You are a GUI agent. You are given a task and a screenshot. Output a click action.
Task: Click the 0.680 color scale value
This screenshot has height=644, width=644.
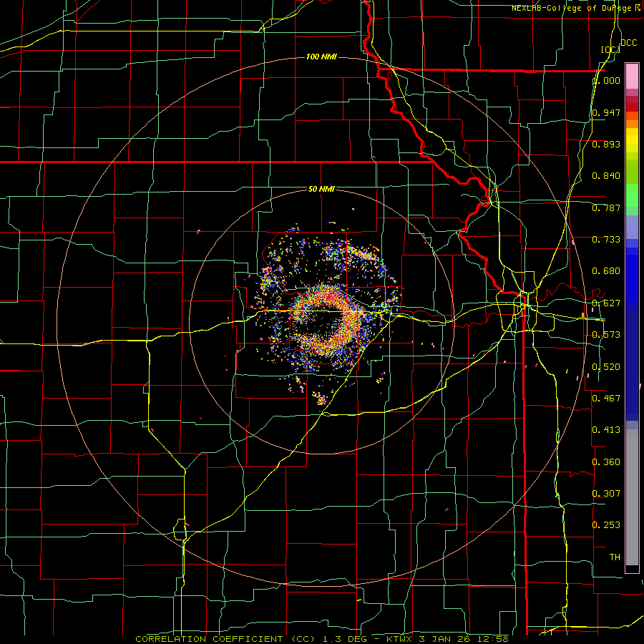point(606,271)
